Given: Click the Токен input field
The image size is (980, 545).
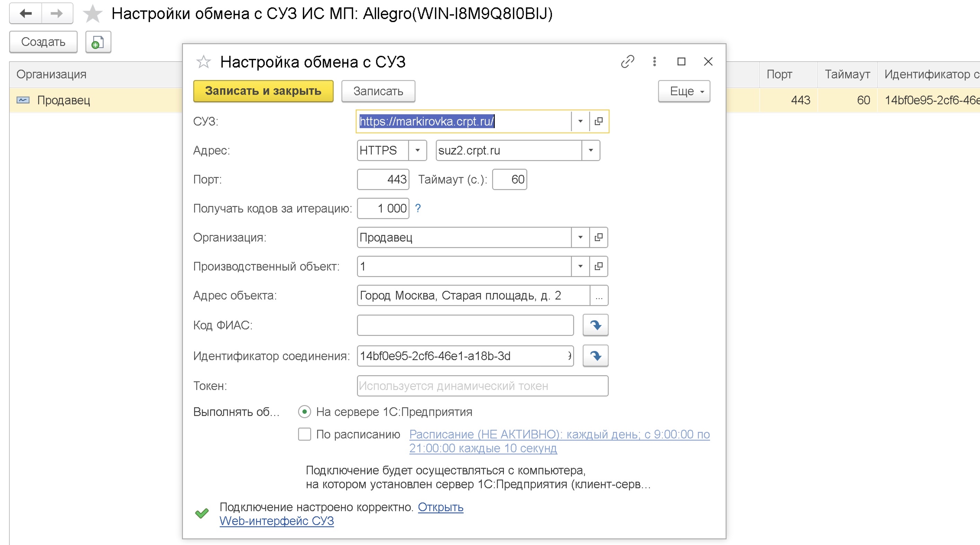Looking at the screenshot, I should pos(482,386).
